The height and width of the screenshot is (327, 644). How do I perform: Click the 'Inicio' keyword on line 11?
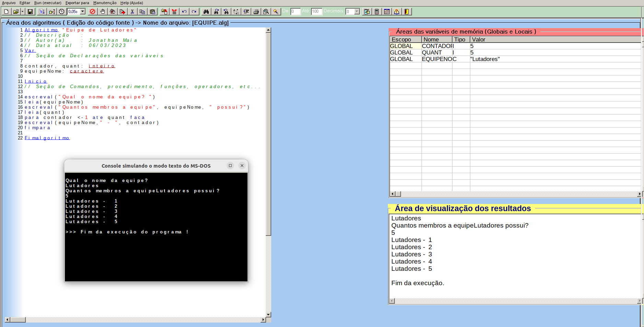[36, 82]
